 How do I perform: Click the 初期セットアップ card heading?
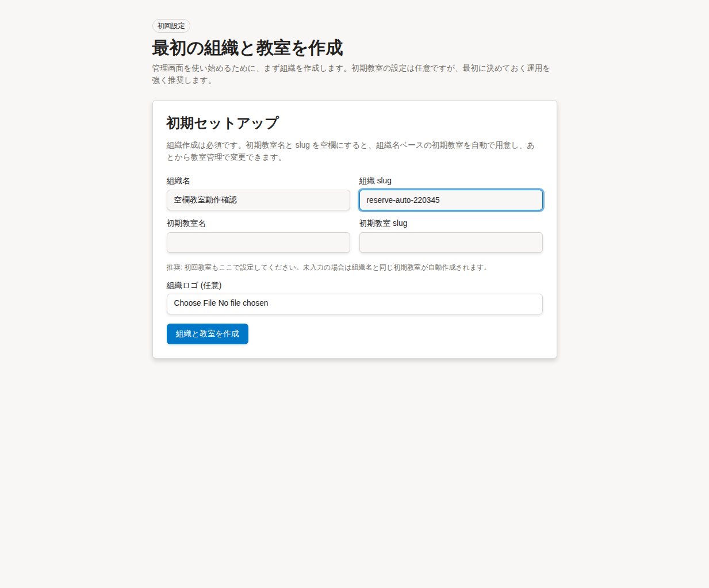222,122
